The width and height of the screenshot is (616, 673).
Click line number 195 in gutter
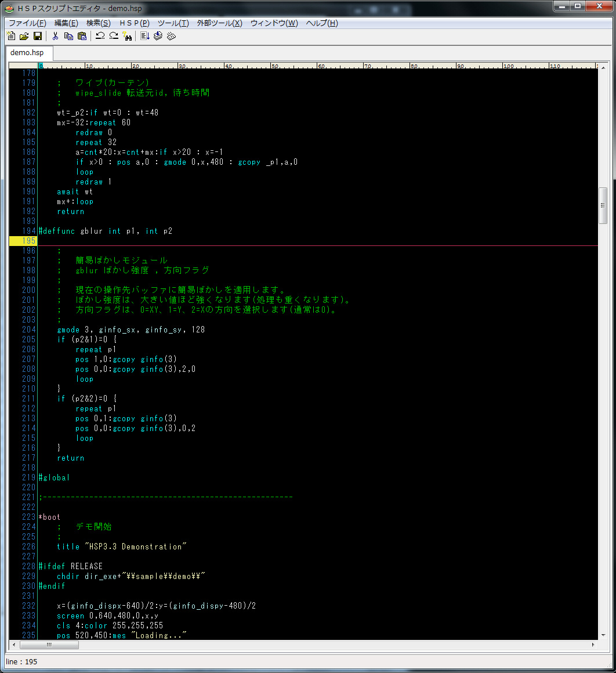[x=29, y=241]
